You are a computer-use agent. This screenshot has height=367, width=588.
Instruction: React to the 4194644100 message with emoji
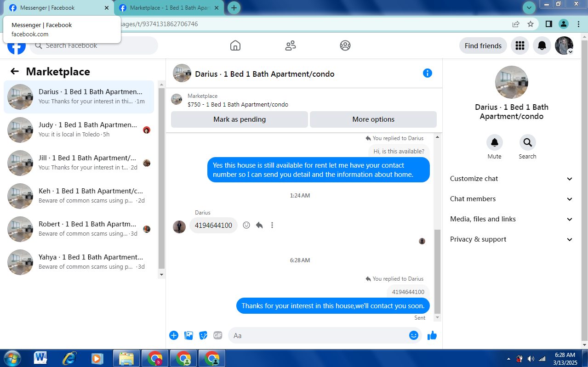246,225
